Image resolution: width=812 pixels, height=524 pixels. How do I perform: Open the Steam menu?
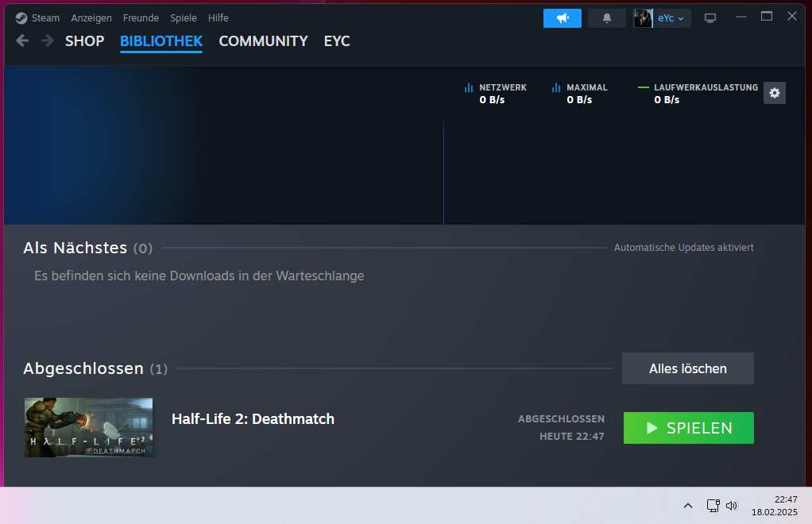pos(45,18)
